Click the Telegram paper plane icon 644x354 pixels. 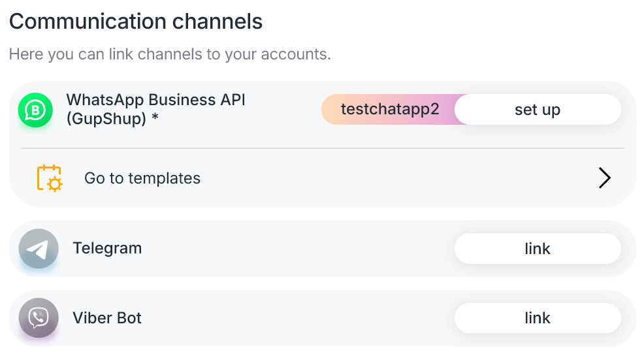click(39, 249)
